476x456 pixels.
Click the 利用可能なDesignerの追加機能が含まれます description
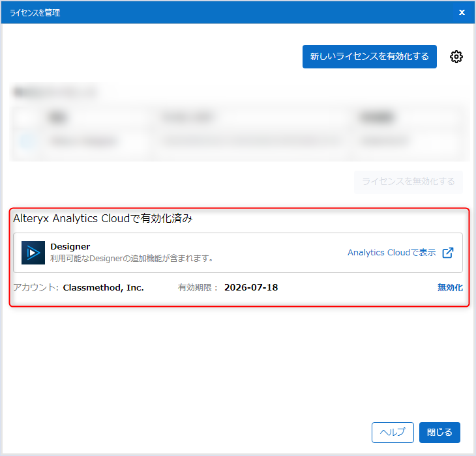pyautogui.click(x=132, y=259)
